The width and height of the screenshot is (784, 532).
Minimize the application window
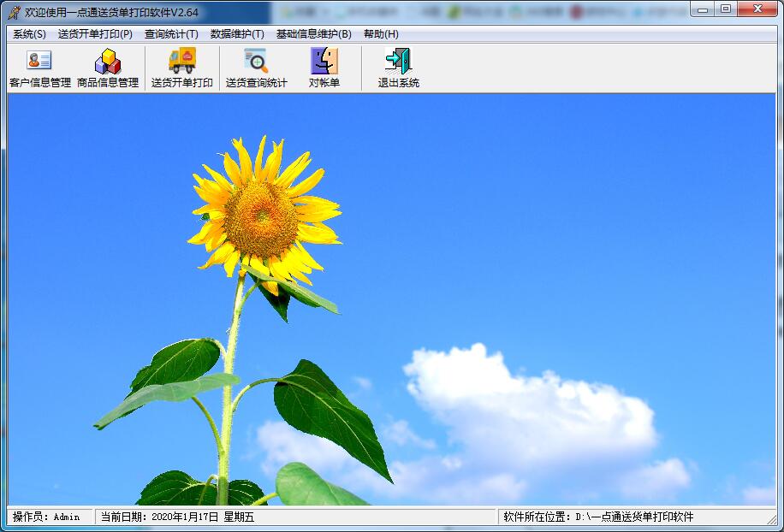703,9
